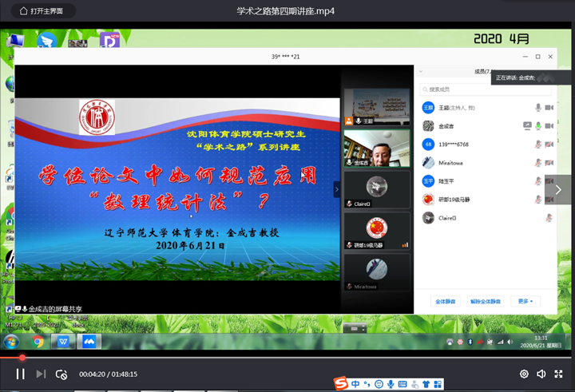The width and height of the screenshot is (575, 392).
Task: Click the right arrow to show next
Action: pos(558,189)
